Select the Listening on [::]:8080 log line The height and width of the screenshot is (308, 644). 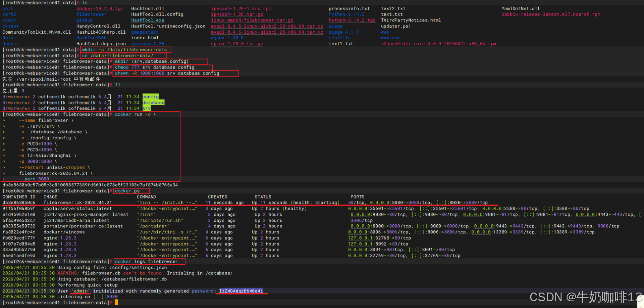point(60,297)
